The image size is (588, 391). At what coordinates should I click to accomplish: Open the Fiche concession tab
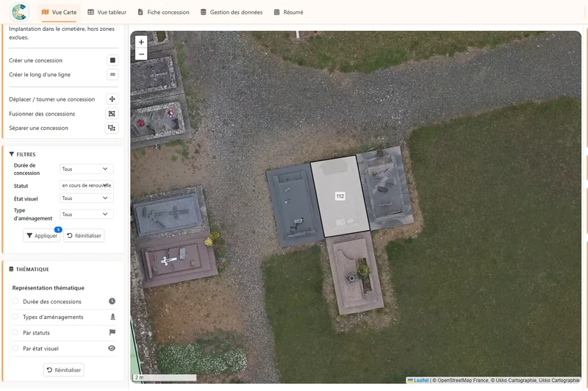pos(163,12)
